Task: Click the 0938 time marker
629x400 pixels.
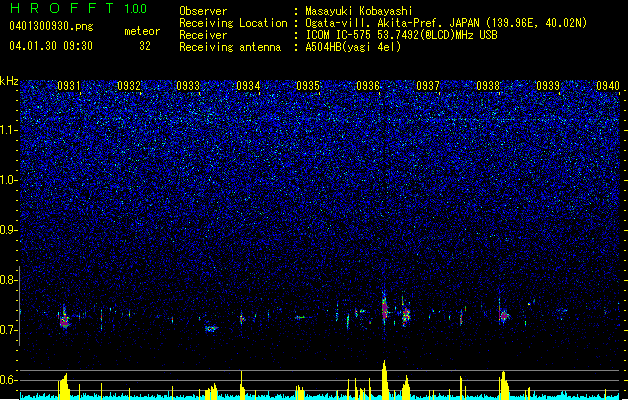Action: pyautogui.click(x=488, y=86)
